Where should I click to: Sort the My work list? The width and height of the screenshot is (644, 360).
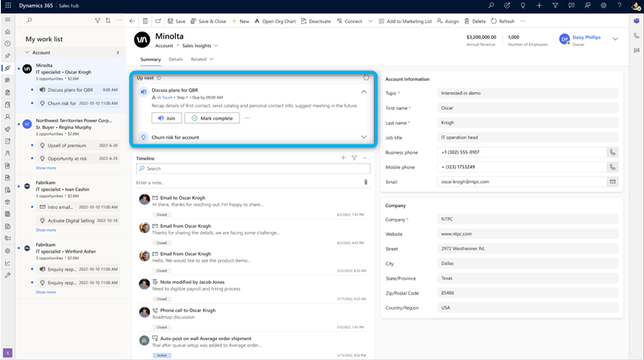[x=108, y=21]
